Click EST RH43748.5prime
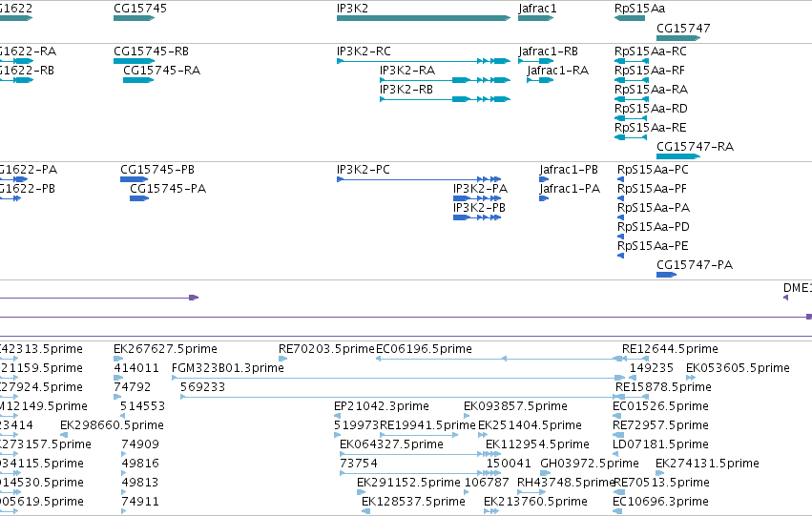The height and width of the screenshot is (516, 812). click(x=566, y=483)
